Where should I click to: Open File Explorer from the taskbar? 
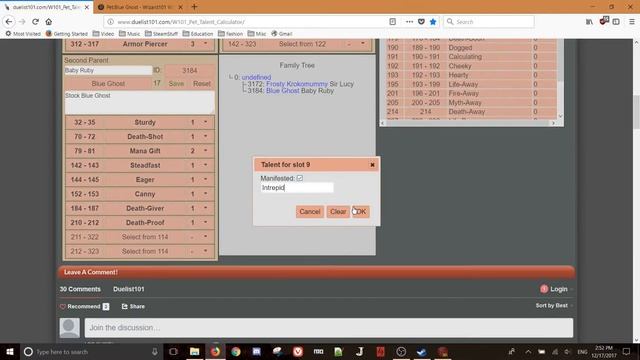click(x=194, y=351)
